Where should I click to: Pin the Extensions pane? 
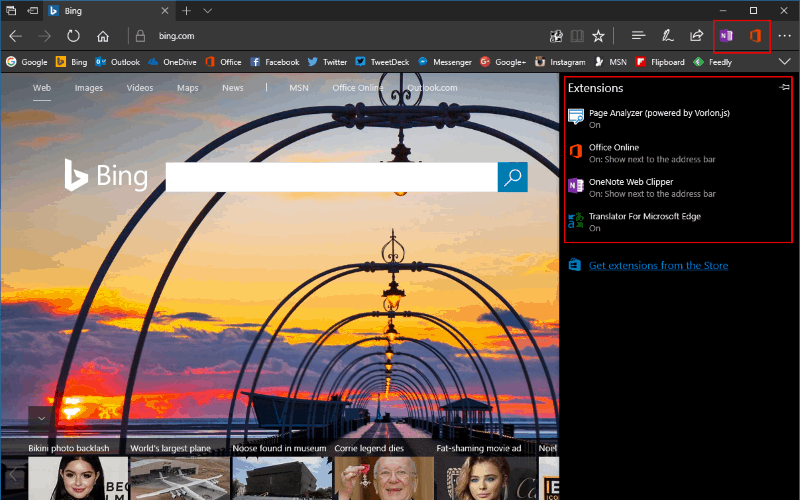784,87
